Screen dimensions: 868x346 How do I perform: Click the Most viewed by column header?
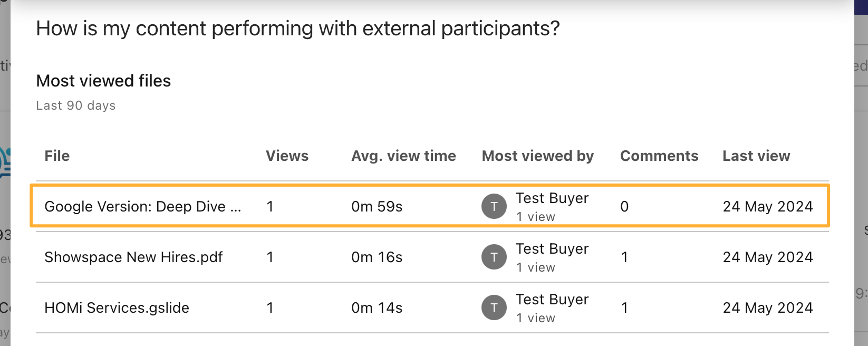pyautogui.click(x=537, y=156)
